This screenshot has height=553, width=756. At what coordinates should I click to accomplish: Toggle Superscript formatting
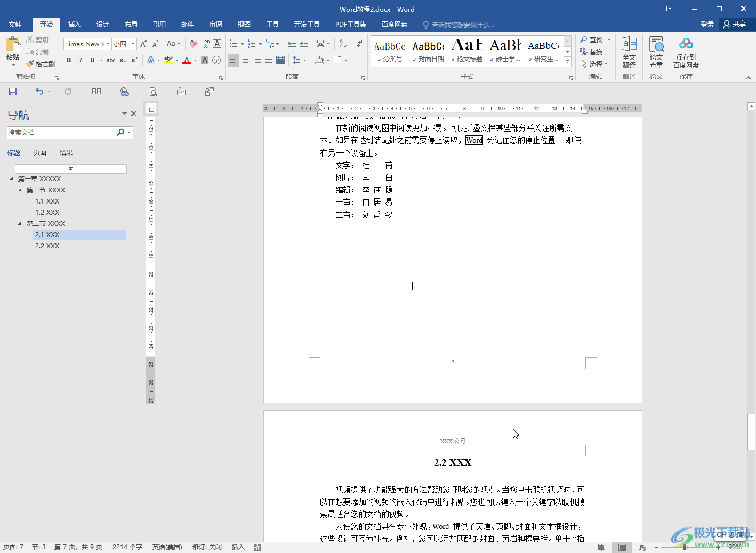134,60
